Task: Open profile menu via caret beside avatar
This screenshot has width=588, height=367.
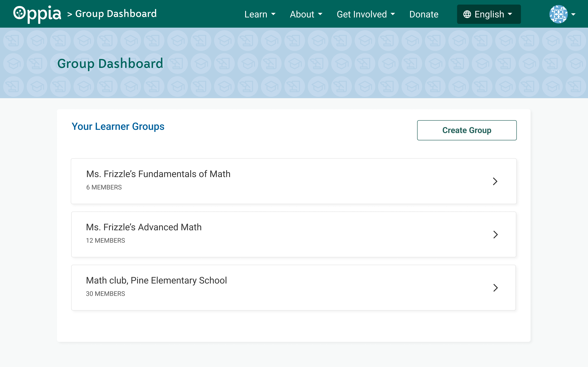Action: coord(573,14)
